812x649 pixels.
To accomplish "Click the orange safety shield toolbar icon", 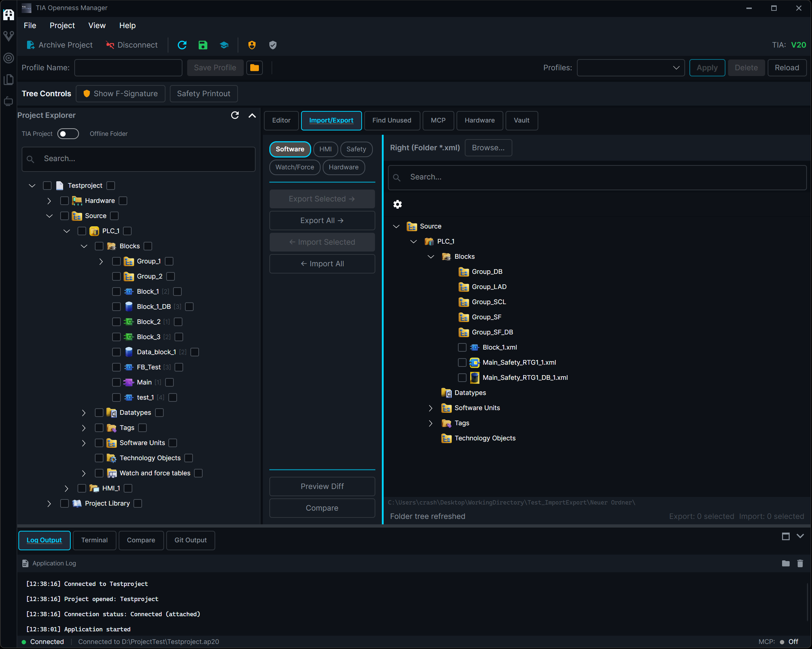I will 252,45.
